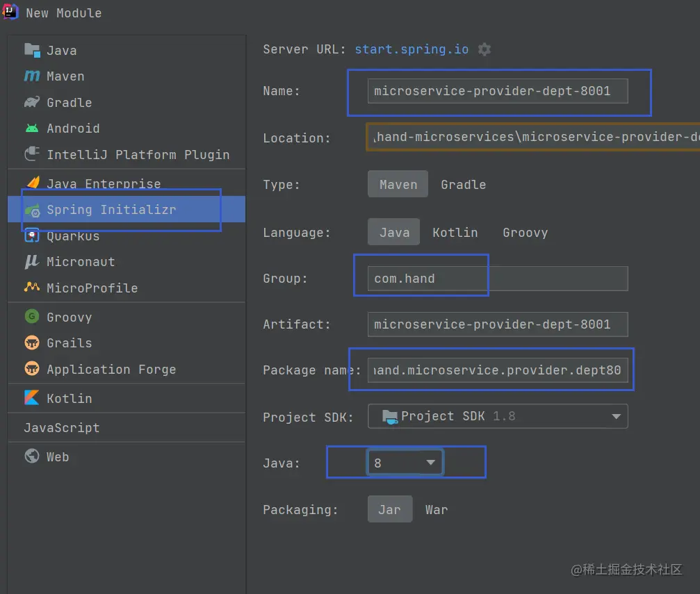Click the Maven module type icon
Image resolution: width=700 pixels, height=594 pixels.
[32, 76]
